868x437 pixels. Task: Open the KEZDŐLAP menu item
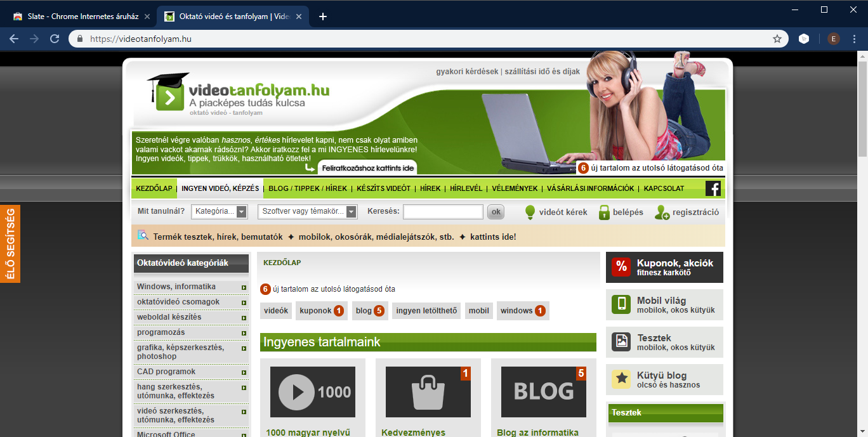click(x=154, y=188)
